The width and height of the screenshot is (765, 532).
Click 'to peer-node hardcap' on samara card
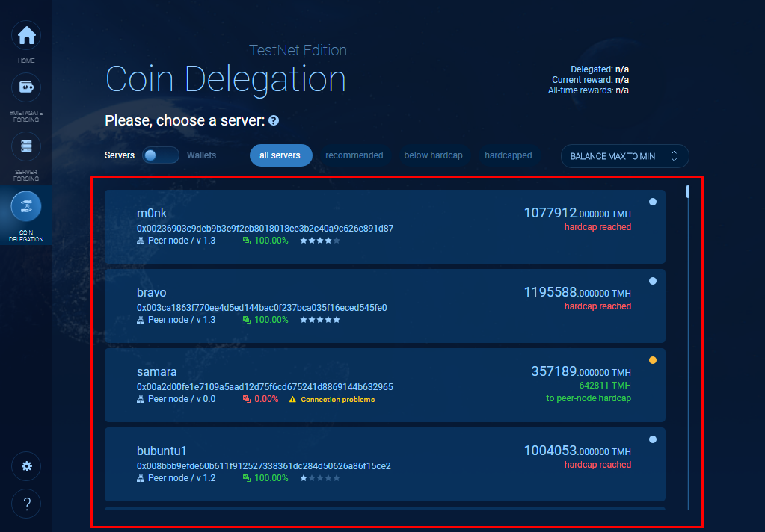tap(589, 398)
